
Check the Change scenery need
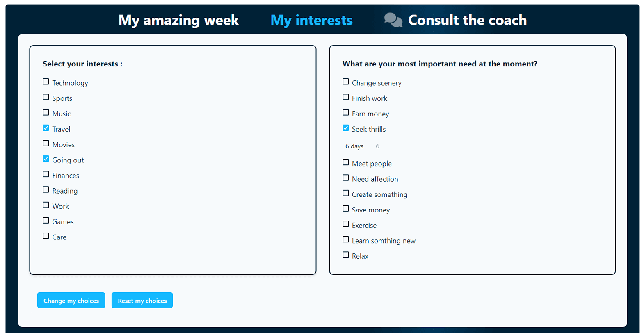click(x=346, y=82)
